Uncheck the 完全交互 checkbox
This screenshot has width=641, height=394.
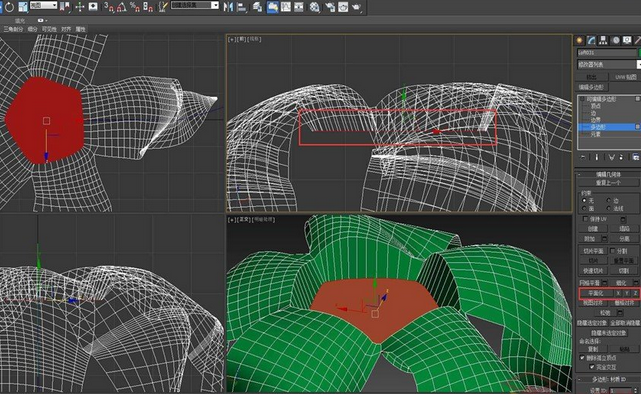592,367
